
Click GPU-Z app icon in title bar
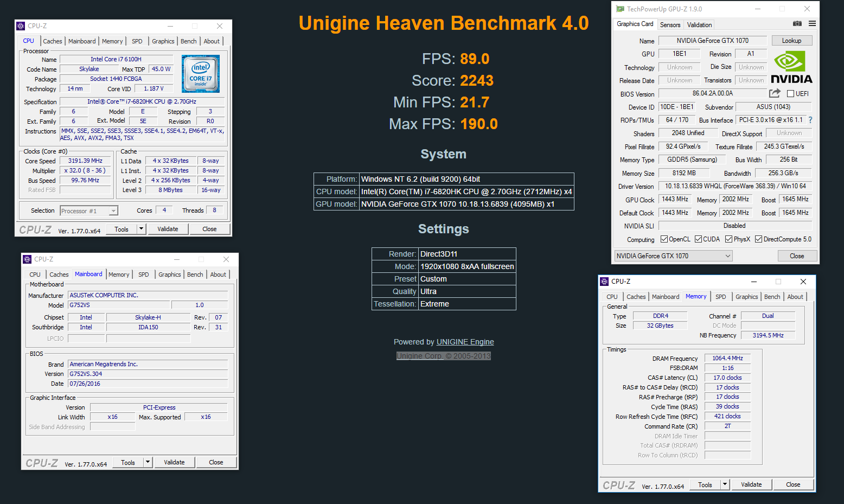620,9
